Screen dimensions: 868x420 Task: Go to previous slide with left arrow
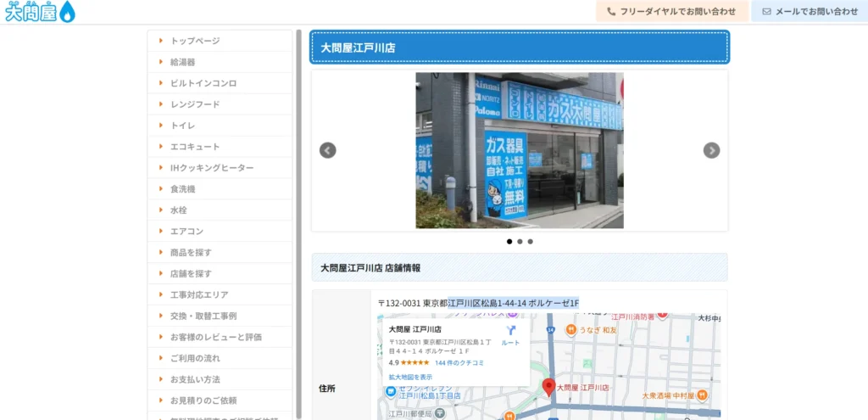pyautogui.click(x=327, y=150)
